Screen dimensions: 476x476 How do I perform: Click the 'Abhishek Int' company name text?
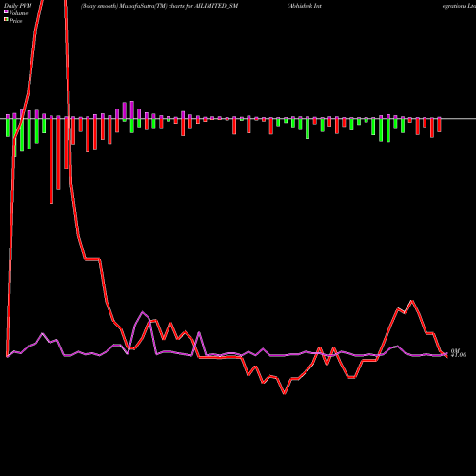point(305,6)
